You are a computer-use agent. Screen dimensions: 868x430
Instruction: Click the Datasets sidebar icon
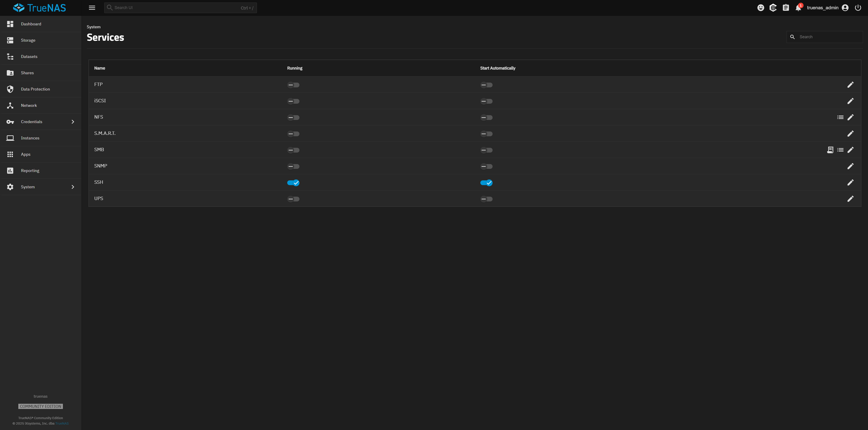10,57
